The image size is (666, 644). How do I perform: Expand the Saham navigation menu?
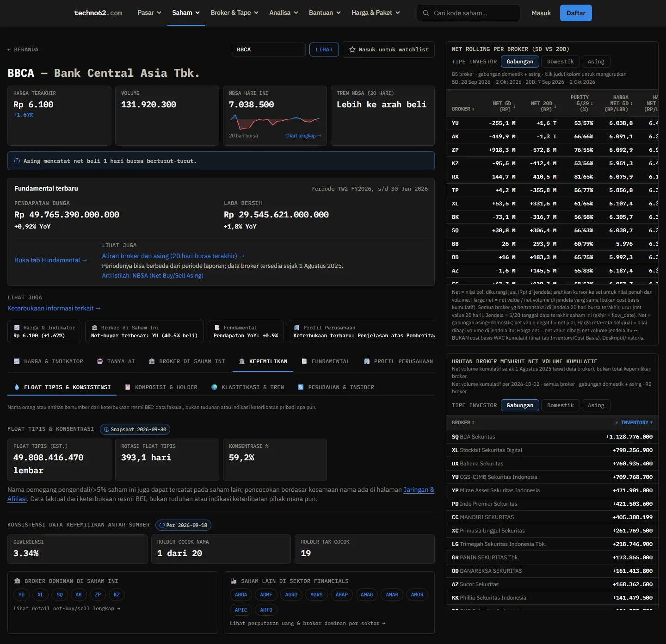pos(186,13)
